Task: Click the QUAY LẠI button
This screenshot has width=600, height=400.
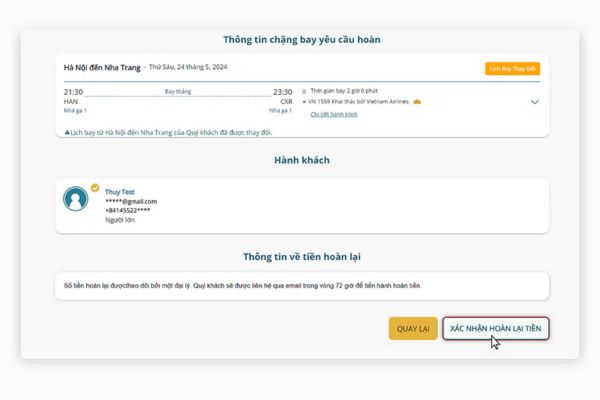Action: coord(413,328)
